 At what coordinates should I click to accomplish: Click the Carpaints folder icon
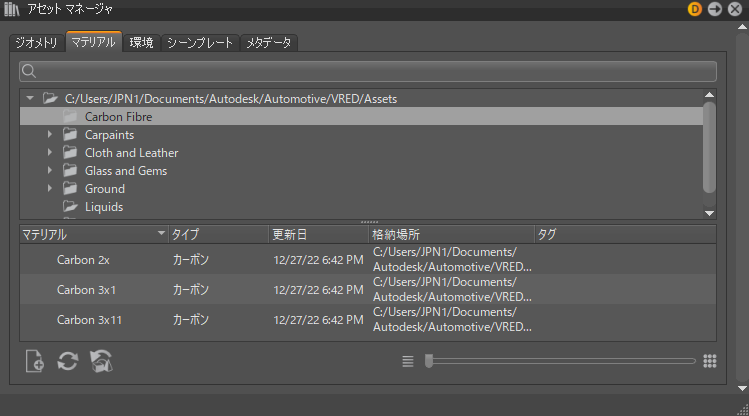coord(70,135)
